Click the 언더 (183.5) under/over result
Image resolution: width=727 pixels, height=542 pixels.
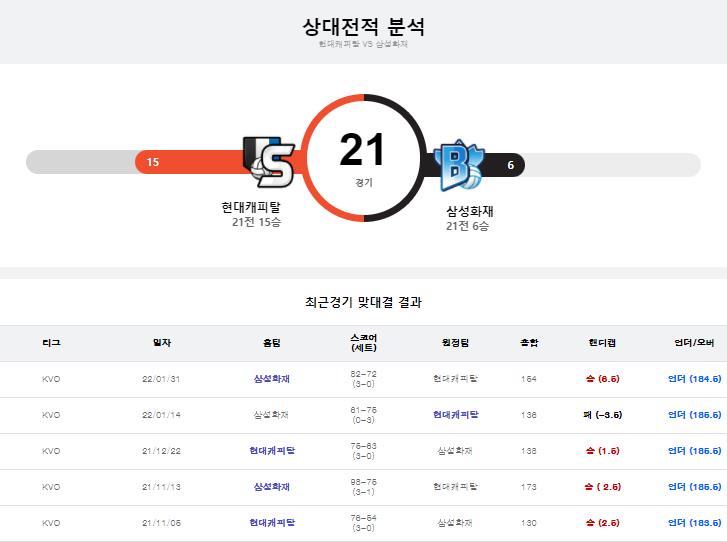point(694,523)
